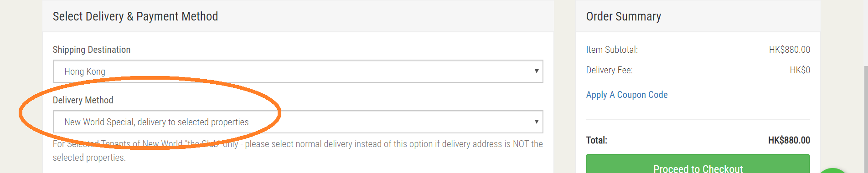The height and width of the screenshot is (173, 868).
Task: Click the help note about selected tenants
Action: [x=298, y=151]
